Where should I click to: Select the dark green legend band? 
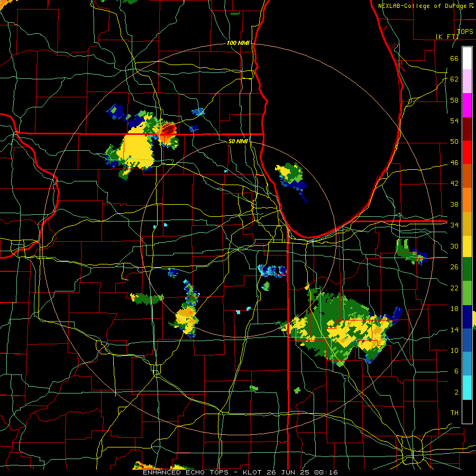(x=467, y=269)
